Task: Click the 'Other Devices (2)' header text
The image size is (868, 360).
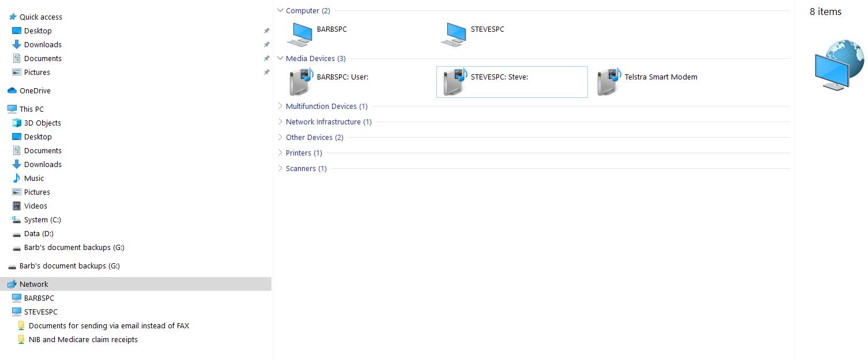Action: pyautogui.click(x=315, y=137)
